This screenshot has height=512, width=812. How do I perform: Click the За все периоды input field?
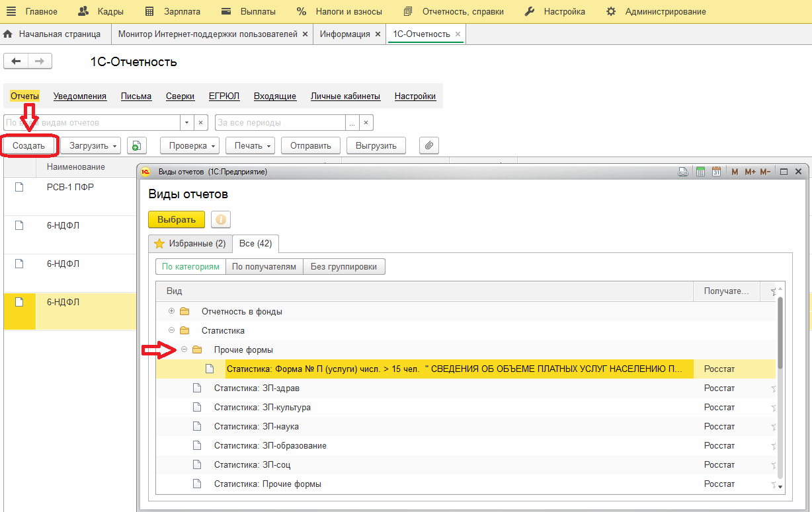pyautogui.click(x=280, y=122)
